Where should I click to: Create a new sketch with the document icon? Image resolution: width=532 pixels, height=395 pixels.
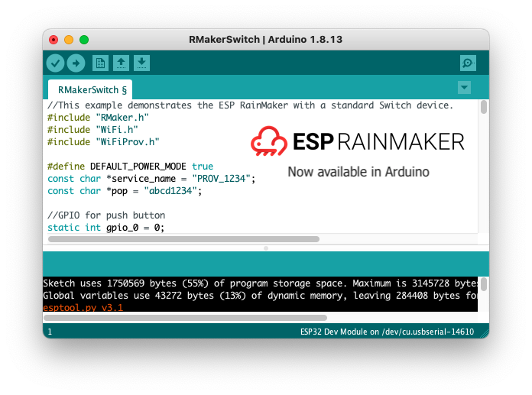pos(100,63)
